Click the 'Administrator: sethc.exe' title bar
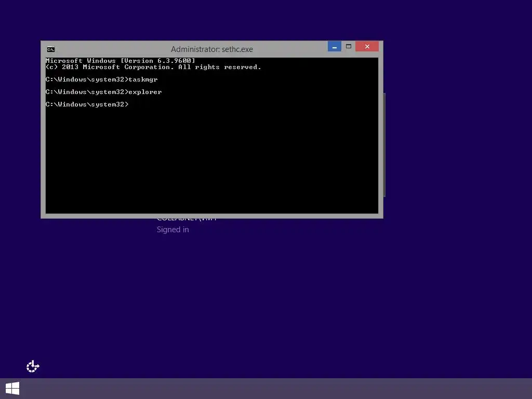The image size is (532, 399). [x=212, y=49]
